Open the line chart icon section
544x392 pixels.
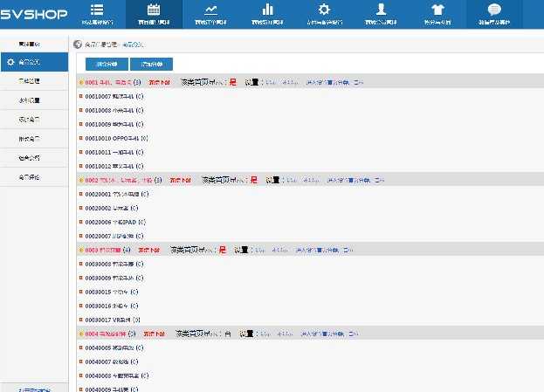coord(210,14)
